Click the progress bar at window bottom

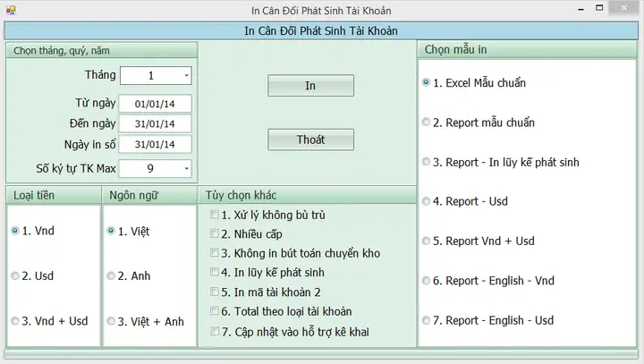pyautogui.click(x=321, y=354)
